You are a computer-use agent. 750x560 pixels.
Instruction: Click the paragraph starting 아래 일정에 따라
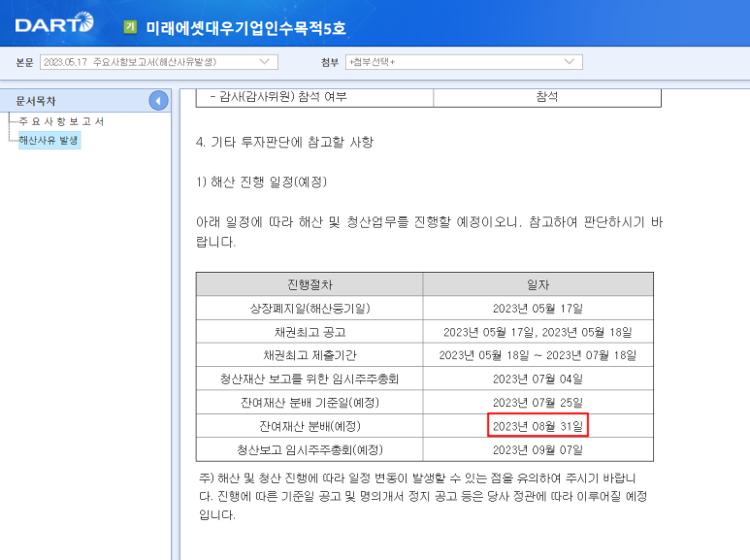(430, 232)
